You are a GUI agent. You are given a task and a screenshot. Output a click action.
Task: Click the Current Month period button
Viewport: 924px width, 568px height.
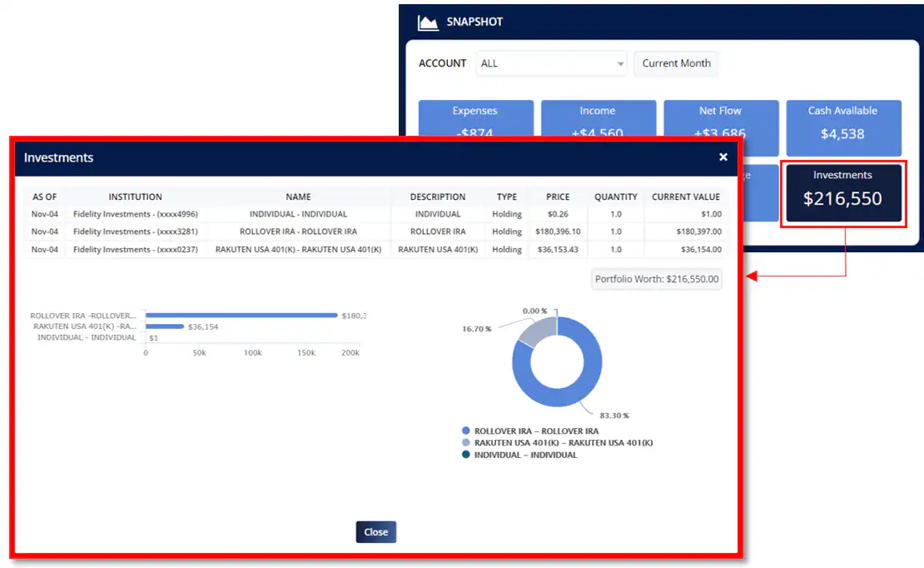(x=676, y=63)
